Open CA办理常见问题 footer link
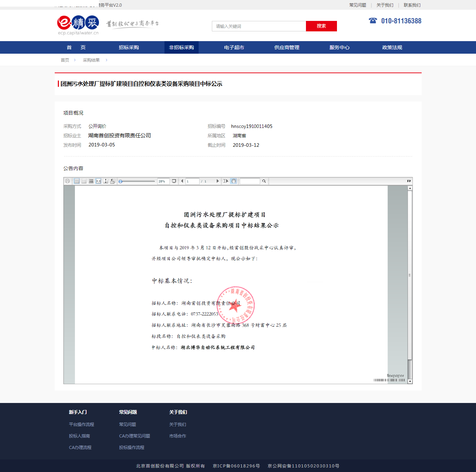This screenshot has height=472, width=476. point(135,436)
